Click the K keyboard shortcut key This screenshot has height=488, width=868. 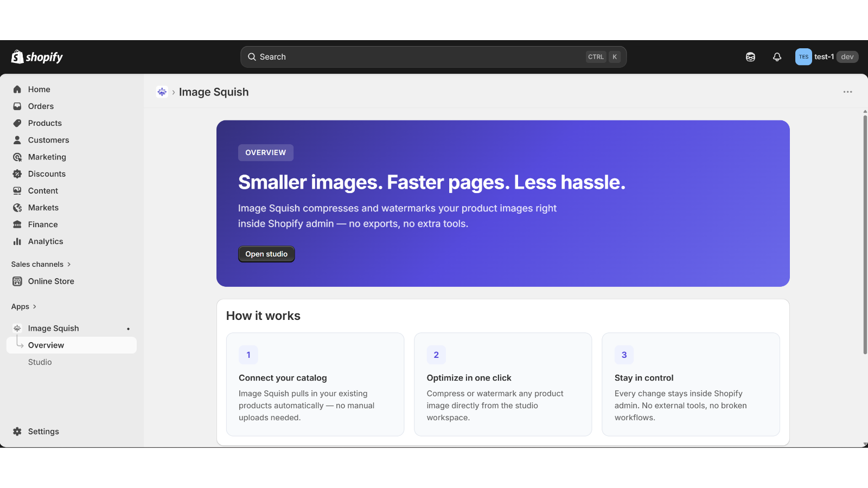615,57
